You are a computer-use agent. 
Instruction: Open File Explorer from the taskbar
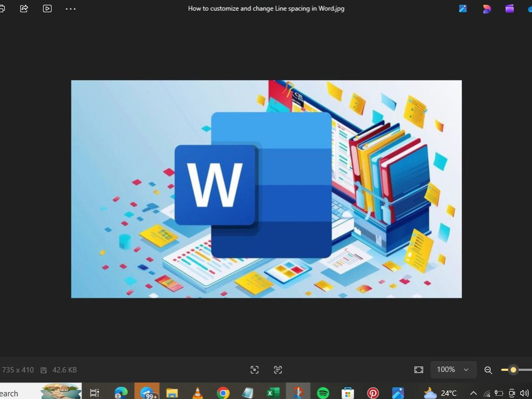coord(172,393)
